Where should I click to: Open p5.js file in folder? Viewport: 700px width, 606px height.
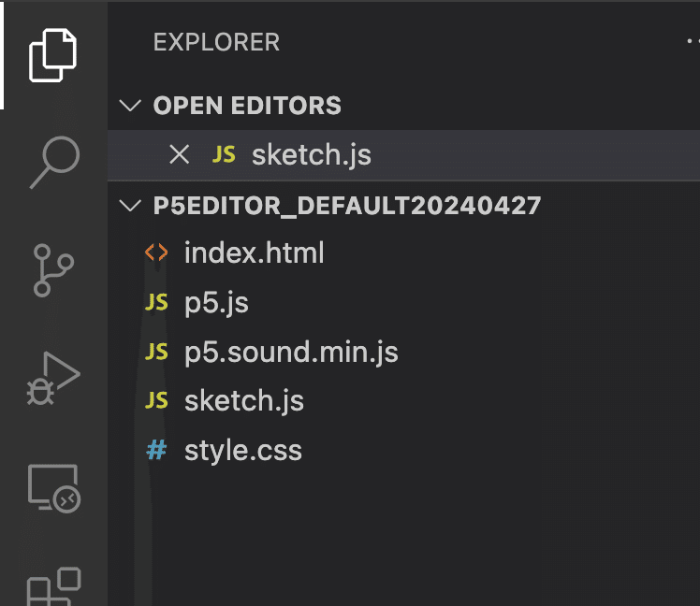pos(403,302)
